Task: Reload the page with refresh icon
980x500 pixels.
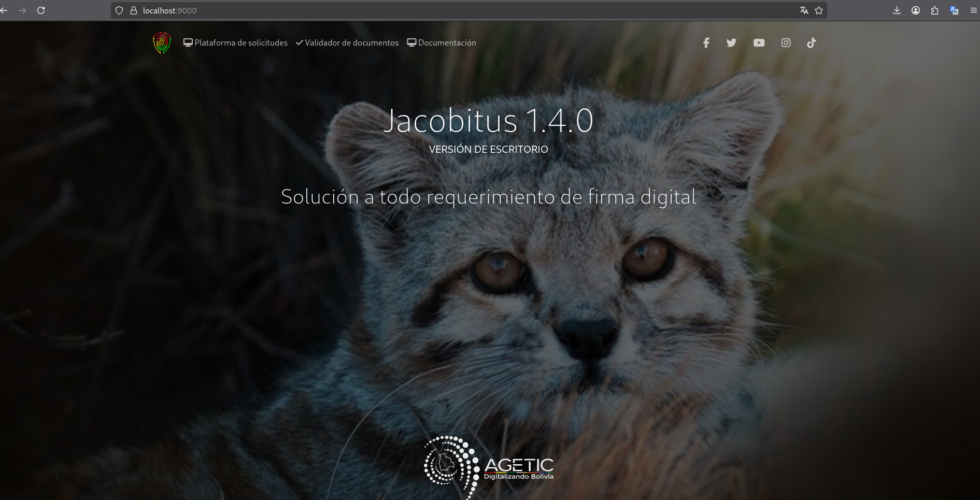Action: 41,10
